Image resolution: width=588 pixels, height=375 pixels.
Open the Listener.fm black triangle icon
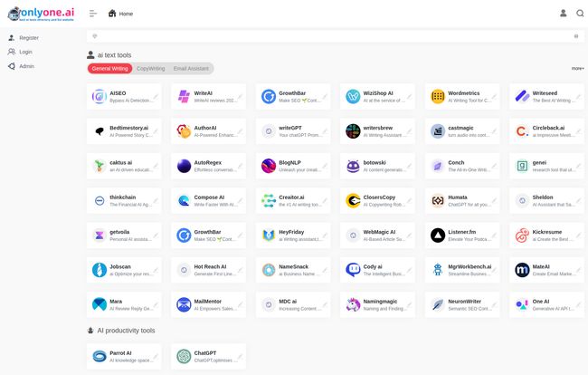click(x=438, y=236)
